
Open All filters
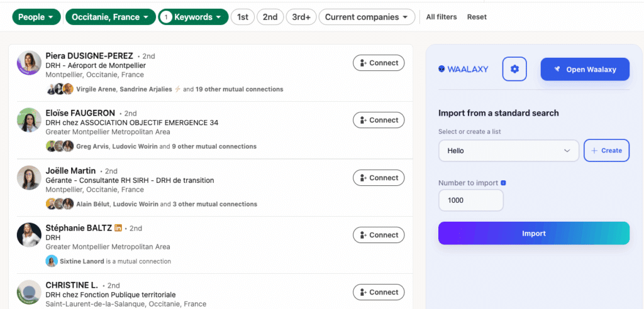[441, 17]
